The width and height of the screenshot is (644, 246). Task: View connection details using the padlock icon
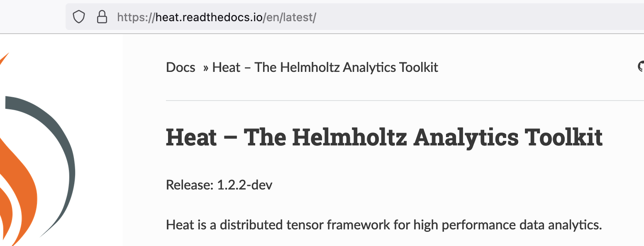102,17
